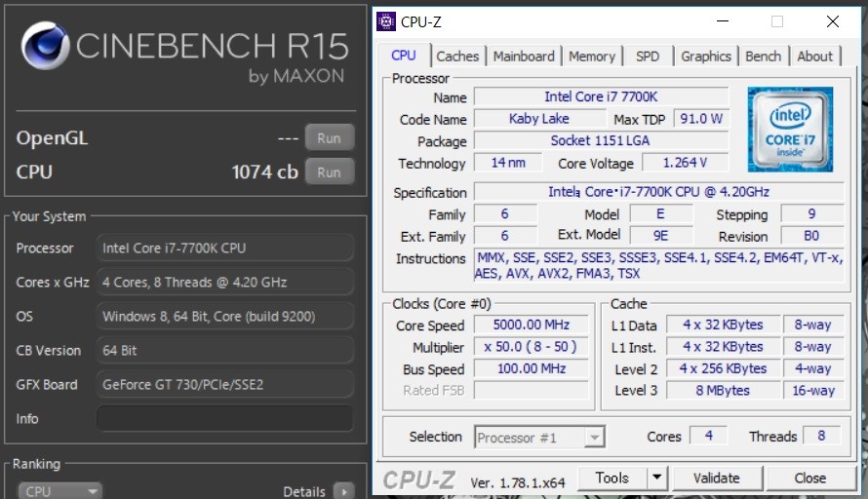This screenshot has height=499, width=868.
Task: Click the L1 Data value 4 x 32 KBytes
Action: tap(723, 325)
